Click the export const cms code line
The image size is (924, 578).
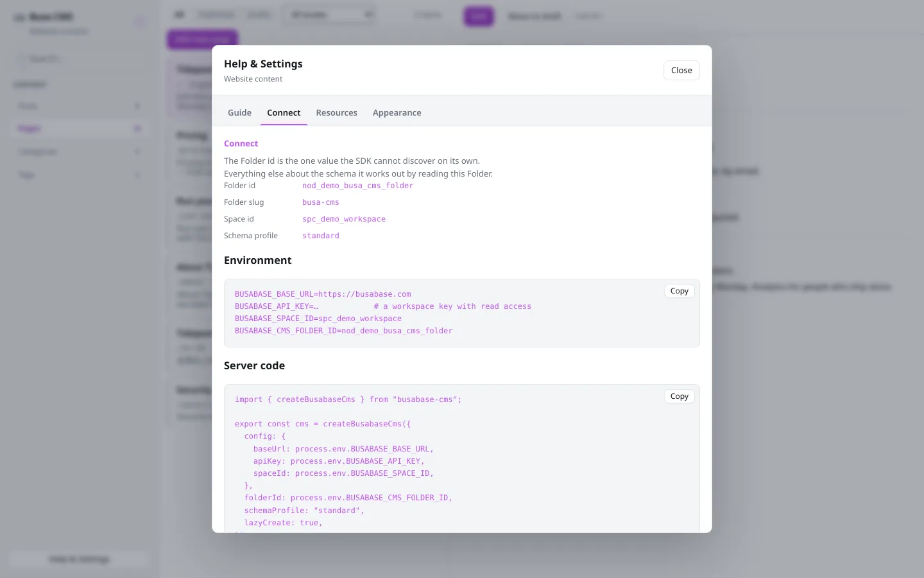tap(323, 424)
